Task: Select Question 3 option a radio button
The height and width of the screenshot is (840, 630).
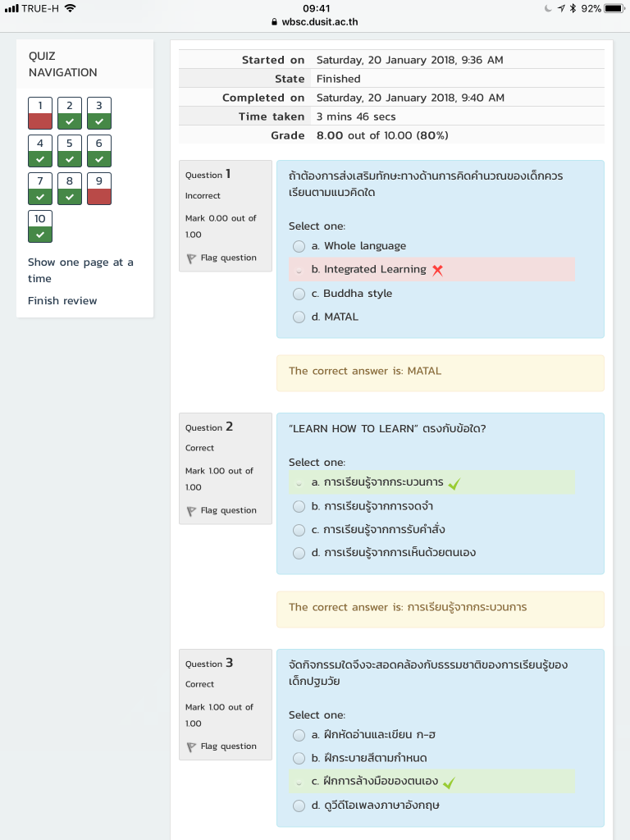Action: [x=299, y=735]
